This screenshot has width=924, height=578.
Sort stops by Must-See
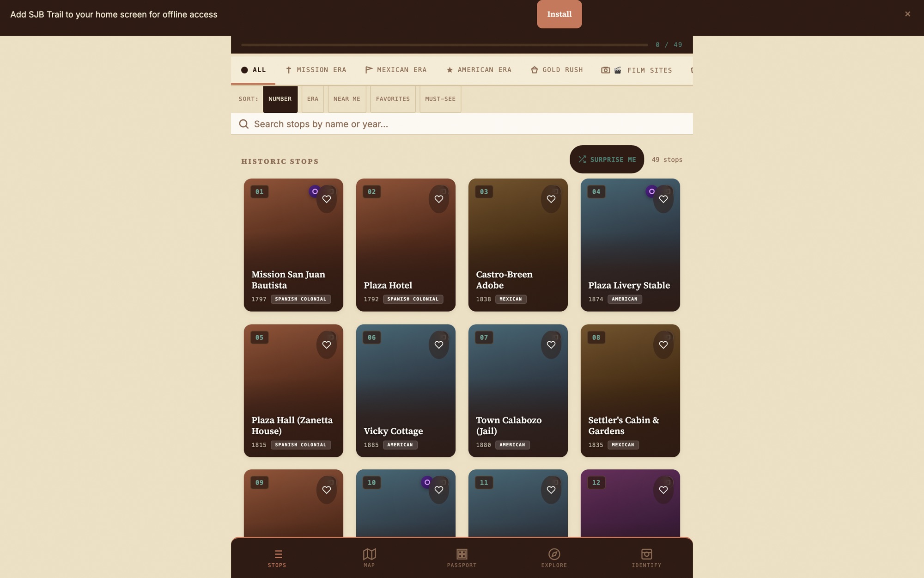pyautogui.click(x=440, y=99)
